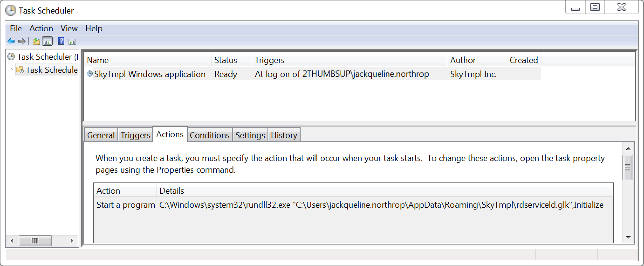Minimize the Task Scheduler window
Screen dimensions: 644x266
575,7
